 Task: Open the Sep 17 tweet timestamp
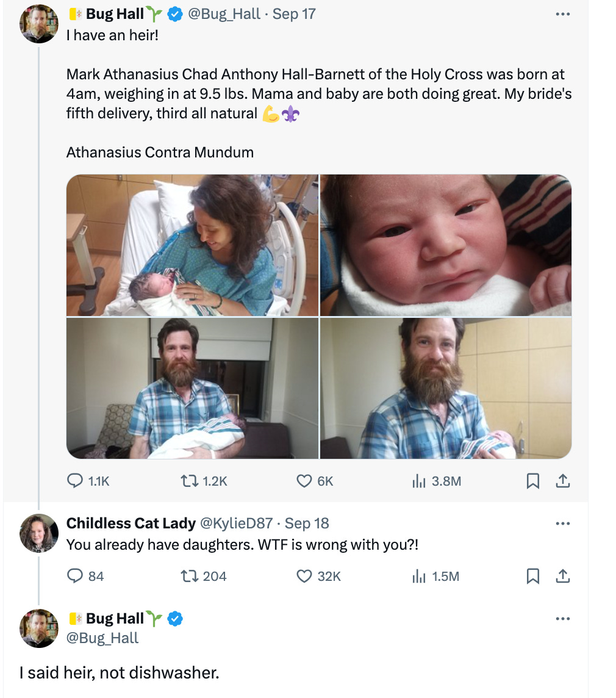(294, 14)
